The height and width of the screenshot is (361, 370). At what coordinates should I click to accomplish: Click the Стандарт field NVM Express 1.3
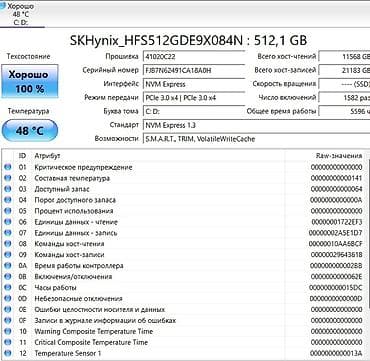point(256,125)
